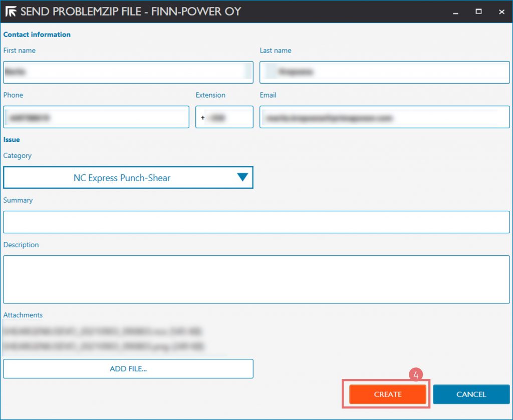Click the Summary text field
The image size is (513, 420).
[256, 222]
